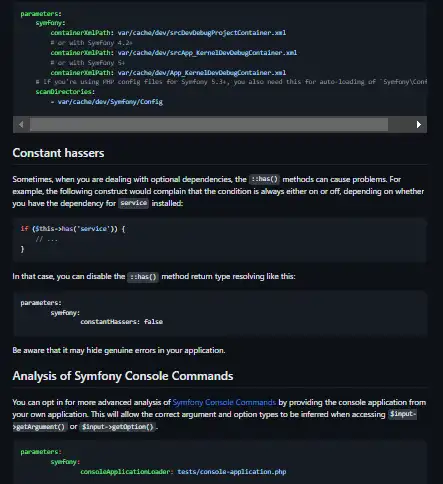
Task: Click the inline '$input->getOption()' code
Action: (x=118, y=427)
